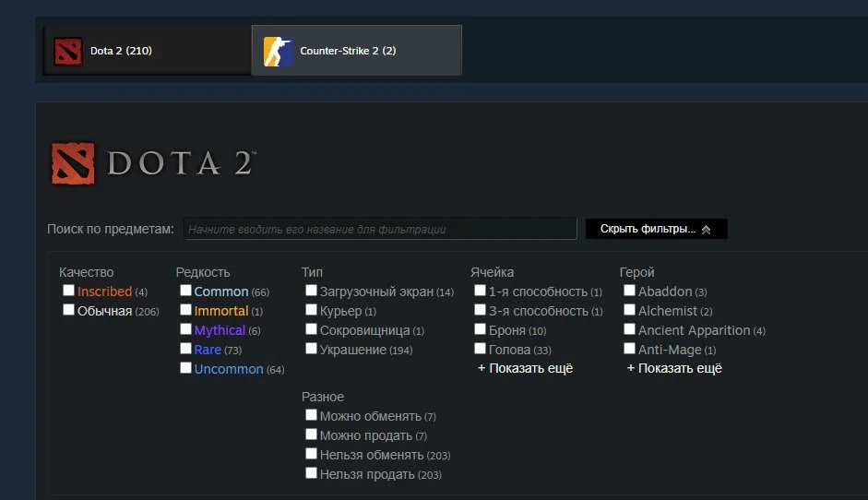Image resolution: width=868 pixels, height=500 pixels.
Task: Tick the Alchemist hero filter
Action: click(x=629, y=310)
